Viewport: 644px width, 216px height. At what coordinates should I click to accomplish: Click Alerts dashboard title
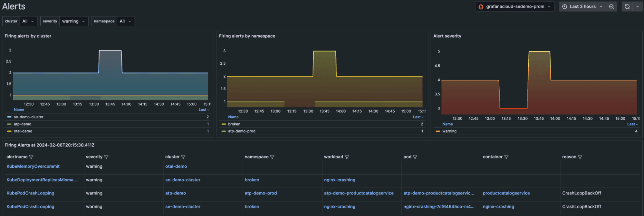click(14, 6)
